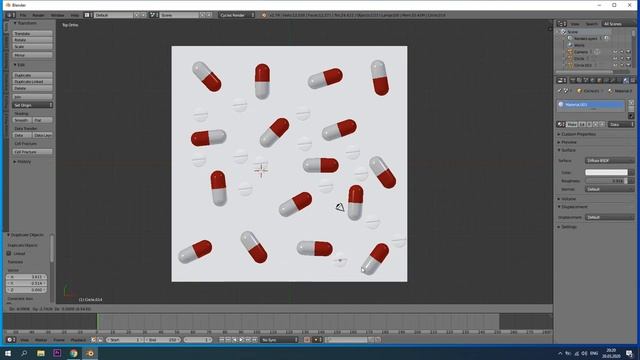The height and width of the screenshot is (360, 640).
Task: Open Windows Start menu
Action: (x=8, y=353)
